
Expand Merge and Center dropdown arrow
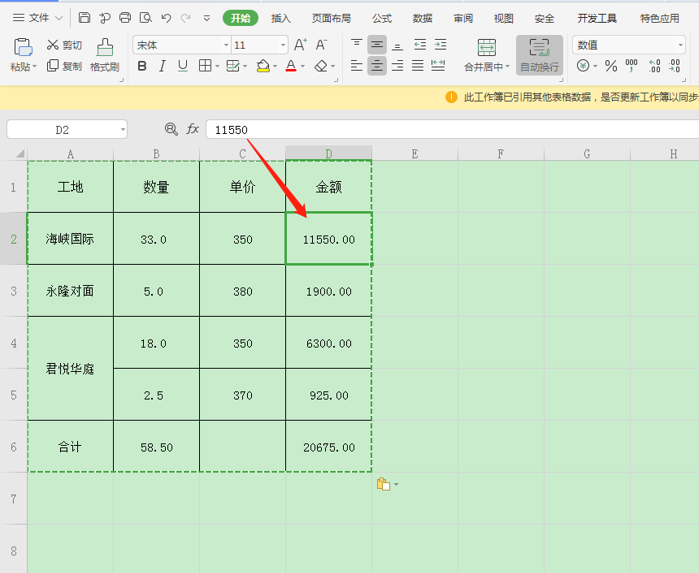click(508, 66)
